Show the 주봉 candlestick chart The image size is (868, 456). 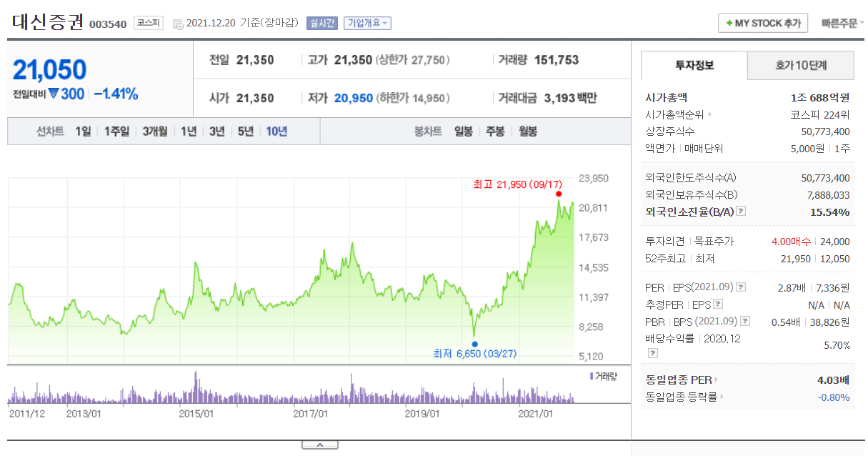(495, 132)
